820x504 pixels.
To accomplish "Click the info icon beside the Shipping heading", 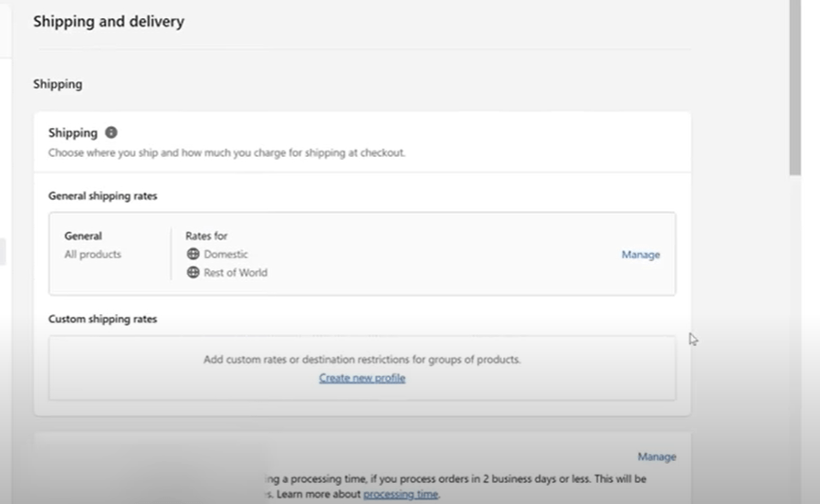I will point(110,132).
